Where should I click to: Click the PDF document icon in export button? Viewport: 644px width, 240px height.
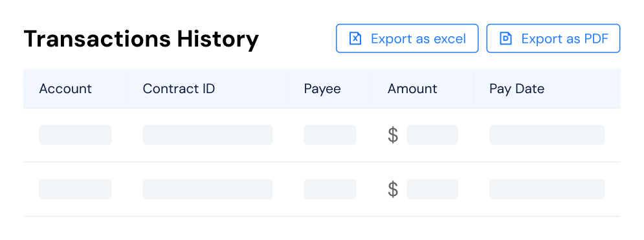coord(505,39)
